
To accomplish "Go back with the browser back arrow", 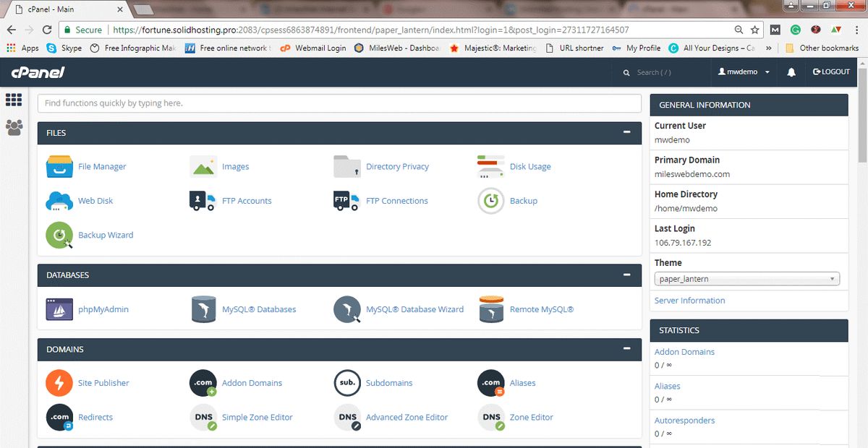I will tap(11, 30).
